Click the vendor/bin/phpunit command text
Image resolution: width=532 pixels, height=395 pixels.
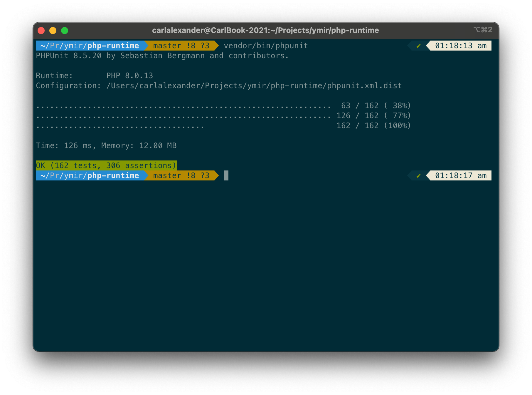pyautogui.click(x=266, y=46)
